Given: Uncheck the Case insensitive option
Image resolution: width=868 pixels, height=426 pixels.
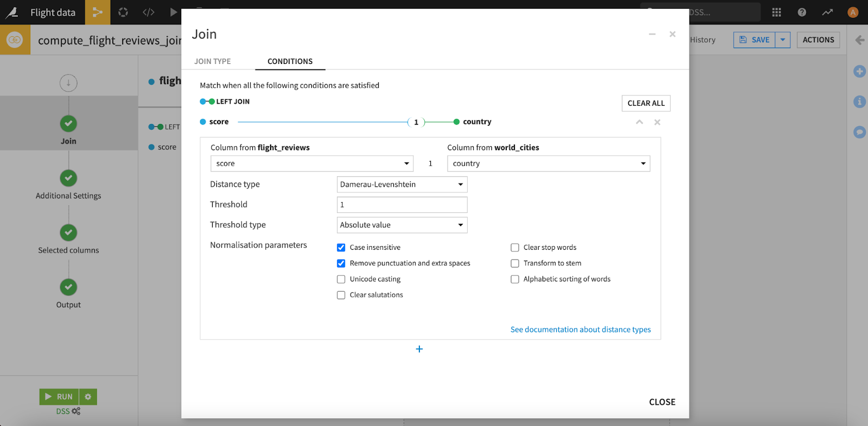Looking at the screenshot, I should coord(341,248).
